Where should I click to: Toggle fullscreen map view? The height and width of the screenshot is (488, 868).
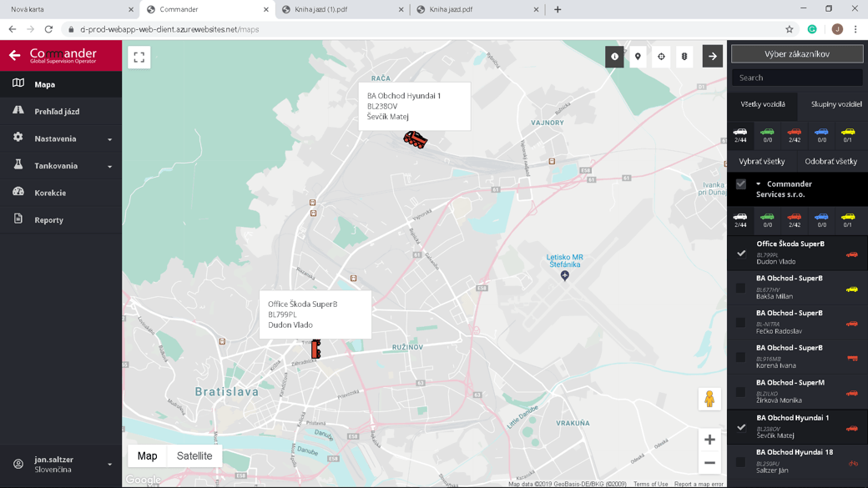pos(139,57)
